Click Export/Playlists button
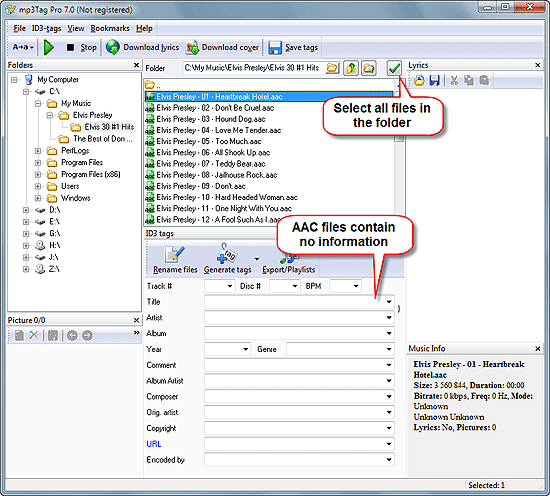Viewport: 550px width, 496px height. (x=289, y=265)
